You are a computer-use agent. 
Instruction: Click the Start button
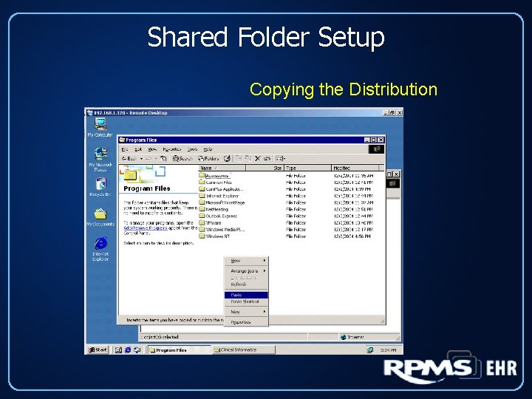98,349
